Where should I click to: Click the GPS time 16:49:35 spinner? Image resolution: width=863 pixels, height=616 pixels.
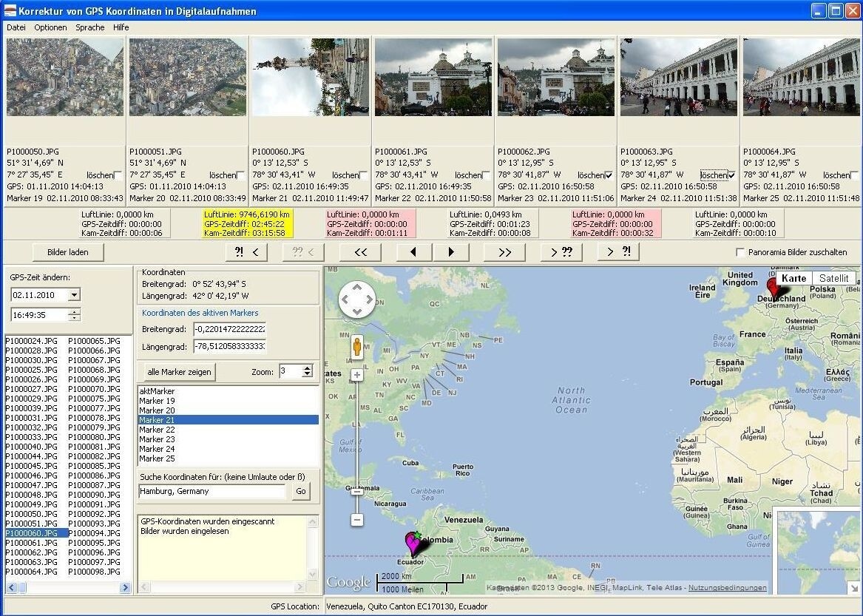click(x=74, y=315)
